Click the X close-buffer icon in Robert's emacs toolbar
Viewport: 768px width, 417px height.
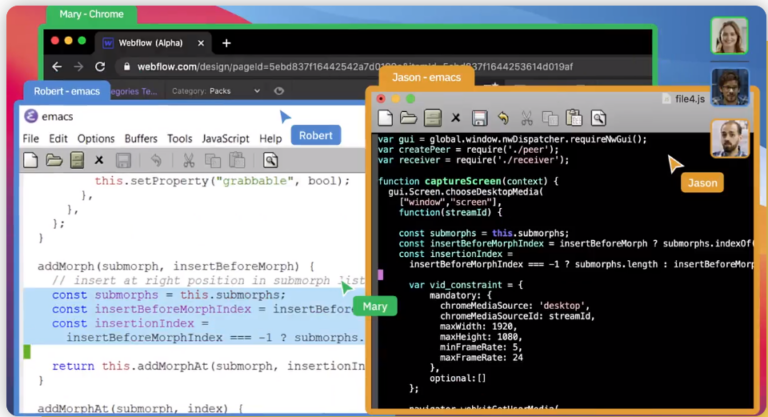click(99, 160)
